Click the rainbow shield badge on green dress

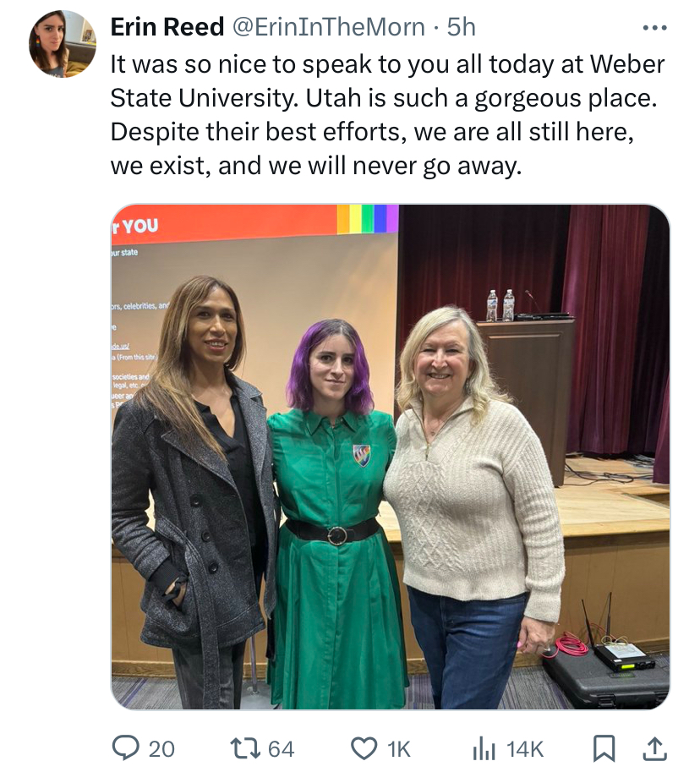[362, 454]
